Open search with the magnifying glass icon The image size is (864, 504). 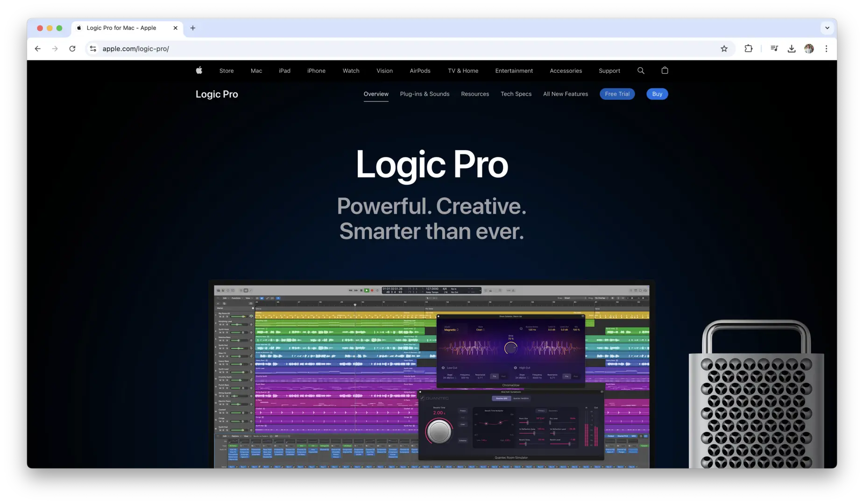coord(641,70)
